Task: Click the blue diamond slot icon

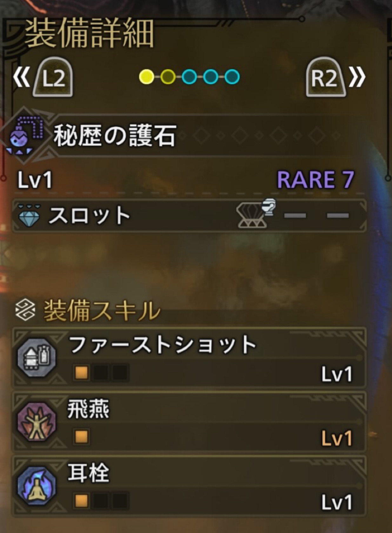Action: [29, 215]
